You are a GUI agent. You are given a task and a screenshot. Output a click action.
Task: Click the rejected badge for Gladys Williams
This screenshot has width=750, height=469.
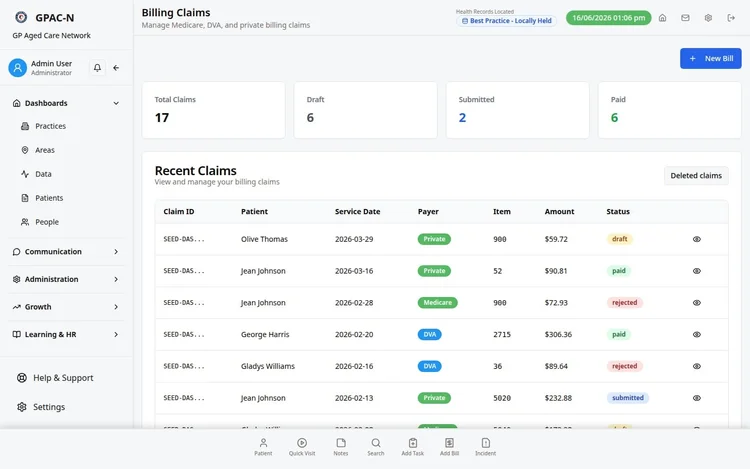pos(624,366)
